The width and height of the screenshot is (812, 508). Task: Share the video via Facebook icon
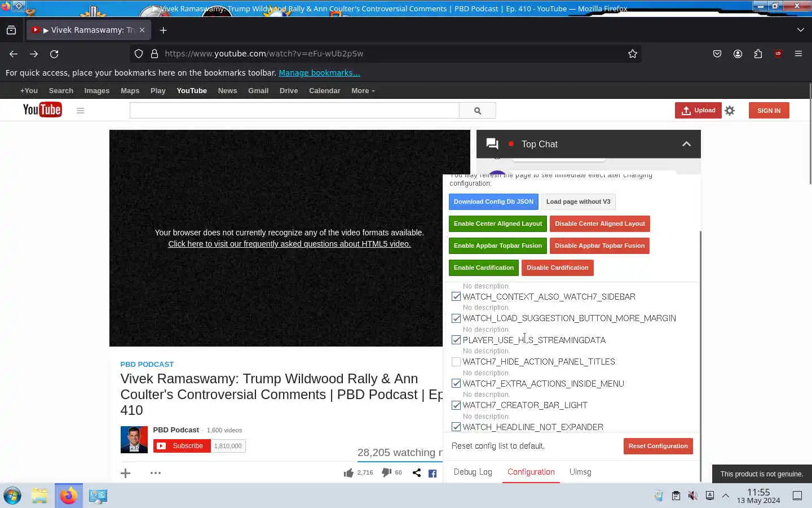coord(433,474)
